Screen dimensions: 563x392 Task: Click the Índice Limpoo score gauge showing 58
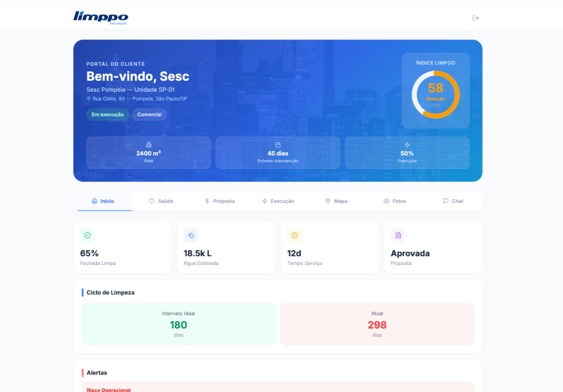435,95
